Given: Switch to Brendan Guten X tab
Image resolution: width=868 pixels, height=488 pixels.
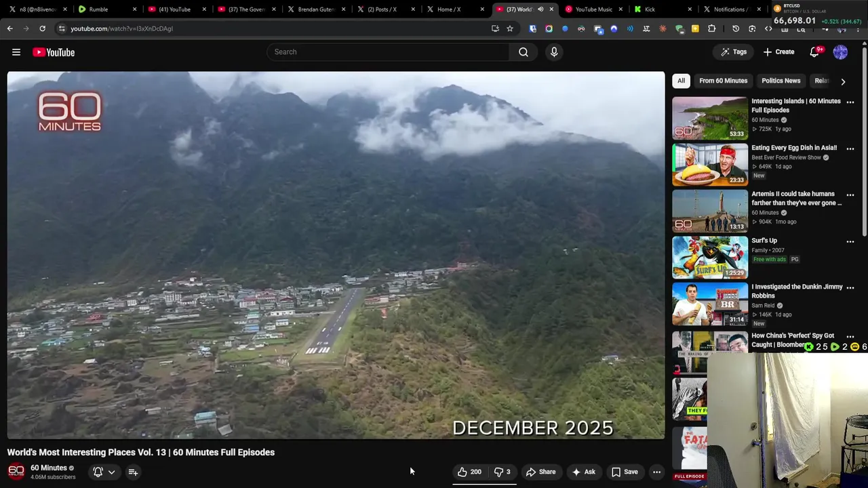Looking at the screenshot, I should 315,9.
